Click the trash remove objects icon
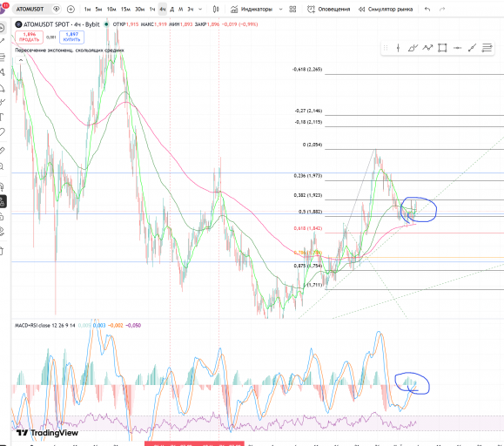 pyautogui.click(x=2, y=251)
